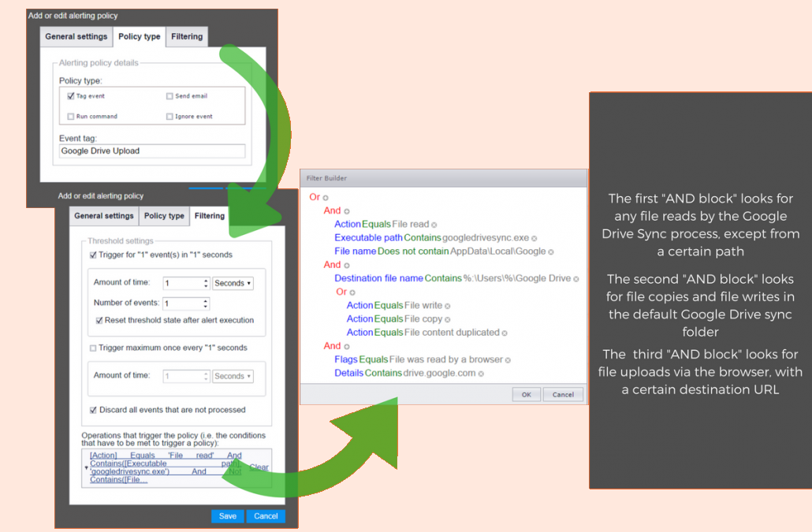Viewport: 812px width, 532px height.
Task: Remove the Destination file name condition
Action: coord(575,279)
